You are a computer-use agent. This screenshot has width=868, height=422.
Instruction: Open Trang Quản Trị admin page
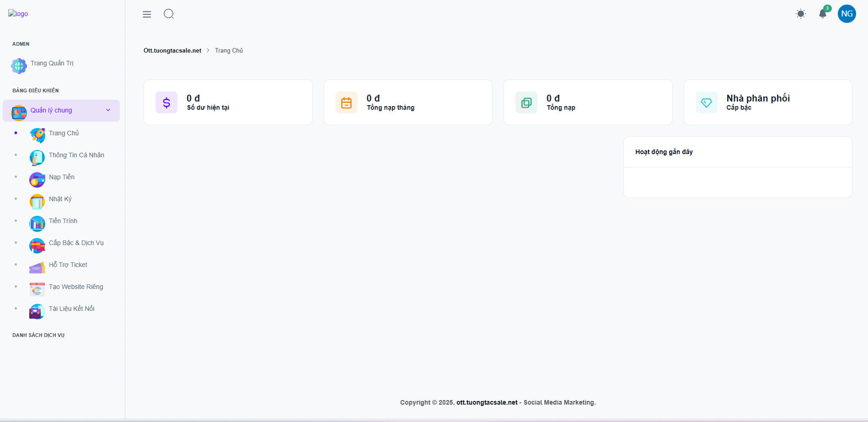tap(52, 64)
